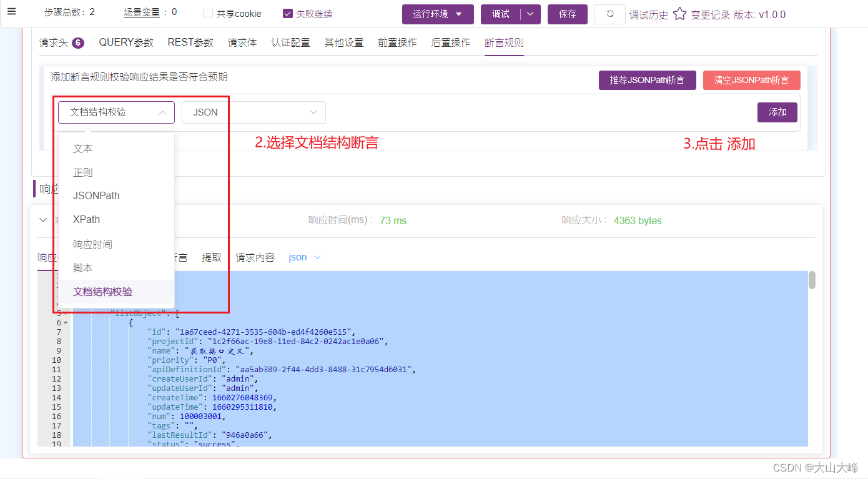This screenshot has width=868, height=479.
Task: Choose 脚本 from the dropdown list
Action: point(116,267)
